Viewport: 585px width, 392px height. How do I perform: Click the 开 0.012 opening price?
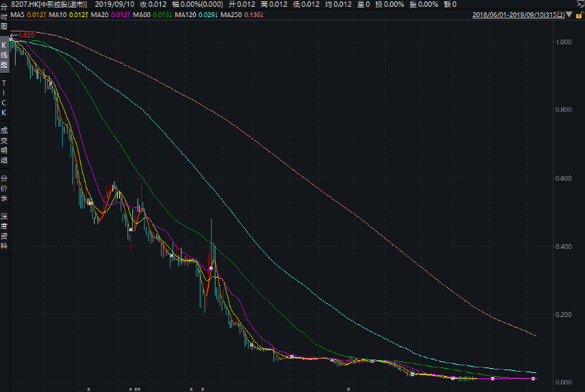pyautogui.click(x=242, y=5)
